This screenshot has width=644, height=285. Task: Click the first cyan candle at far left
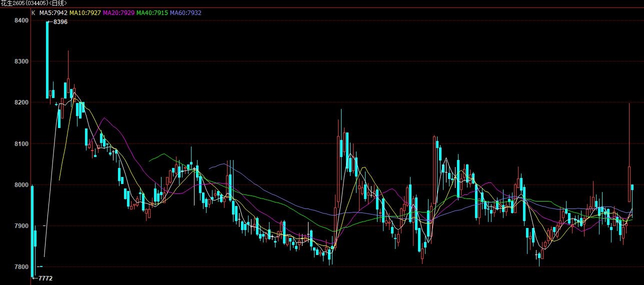[32, 230]
